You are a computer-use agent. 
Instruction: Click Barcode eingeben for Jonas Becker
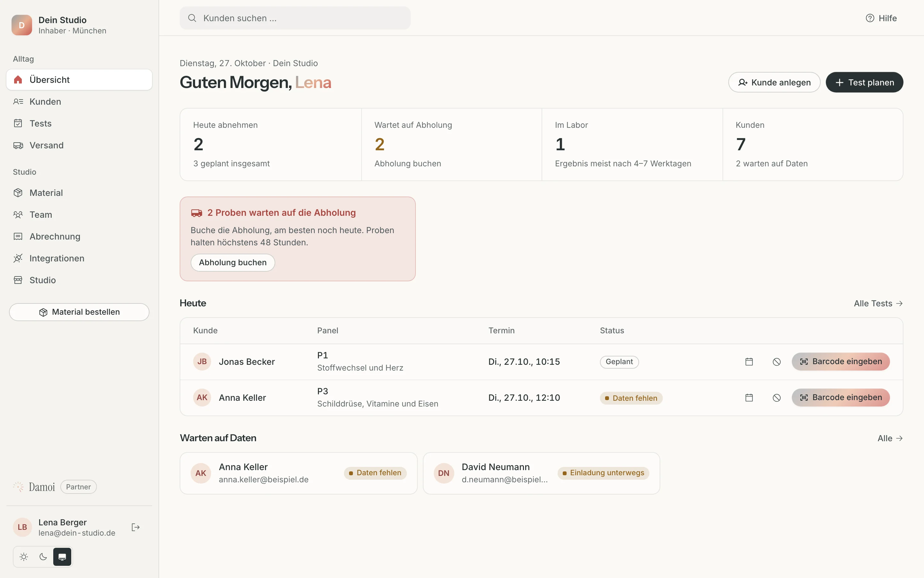click(x=840, y=362)
